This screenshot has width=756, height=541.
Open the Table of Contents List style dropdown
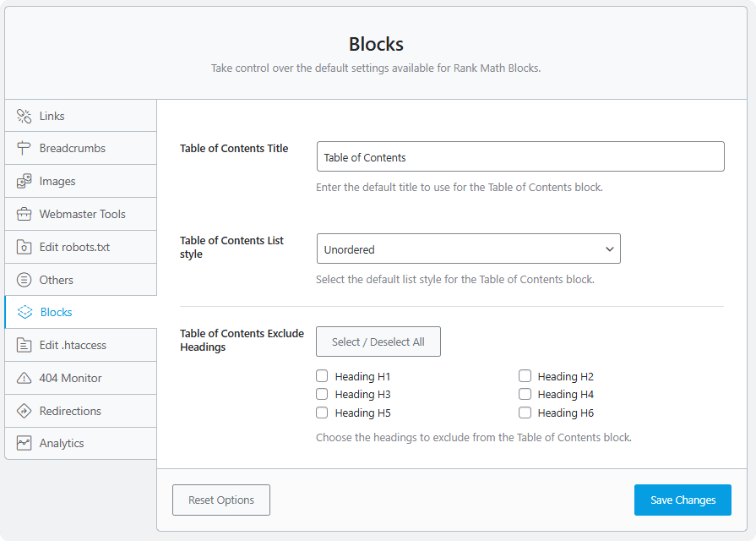469,249
